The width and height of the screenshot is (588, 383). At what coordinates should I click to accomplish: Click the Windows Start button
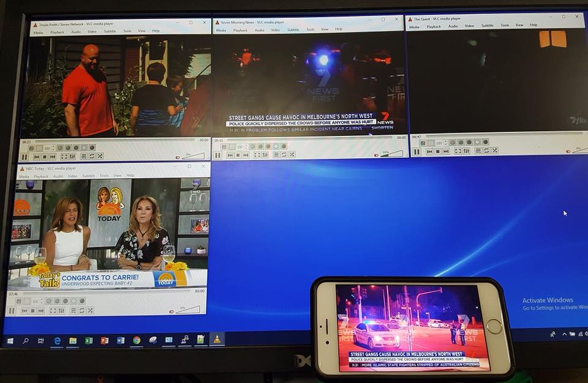pyautogui.click(x=10, y=340)
